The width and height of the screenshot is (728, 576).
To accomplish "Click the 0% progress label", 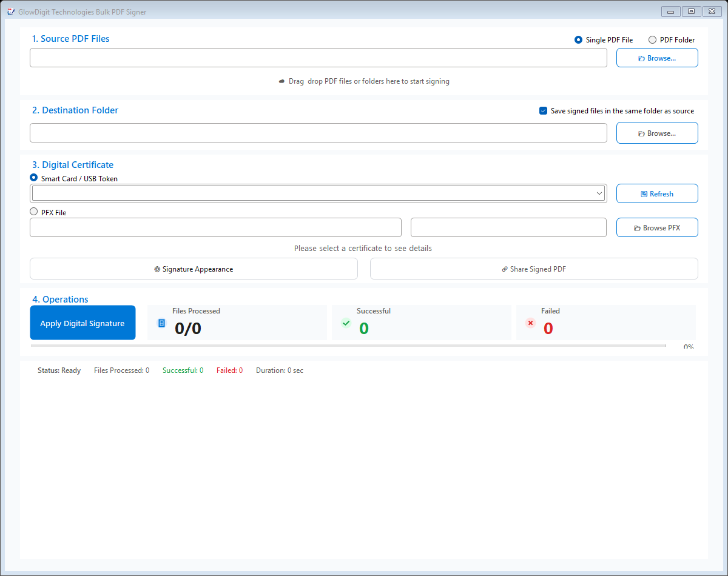I will [689, 347].
